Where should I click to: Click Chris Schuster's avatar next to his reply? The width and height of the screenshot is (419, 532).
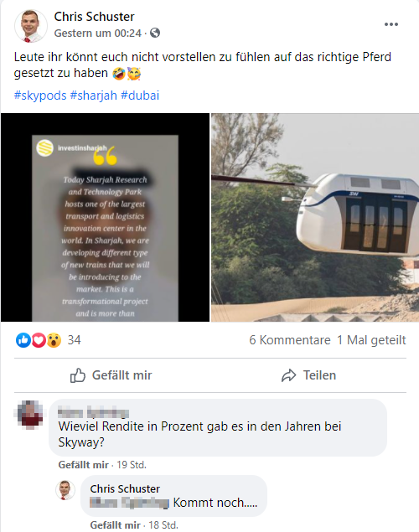click(x=65, y=490)
